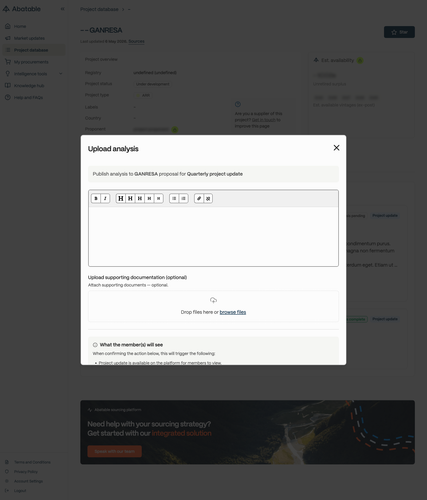Click the ARR project type tag
The image size is (427, 500).
click(x=143, y=95)
